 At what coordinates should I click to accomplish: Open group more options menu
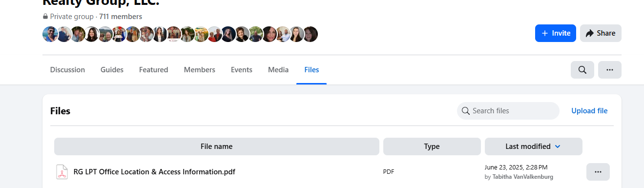(x=609, y=70)
